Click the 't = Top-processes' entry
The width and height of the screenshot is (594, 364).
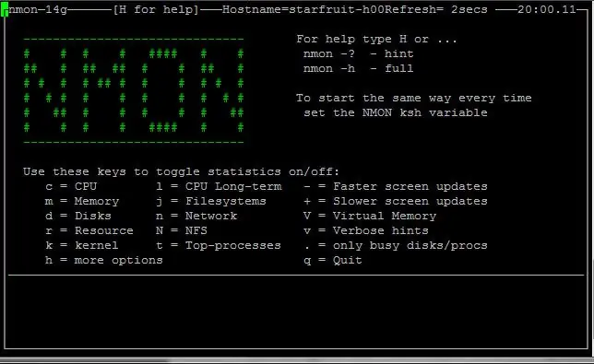[x=219, y=245]
